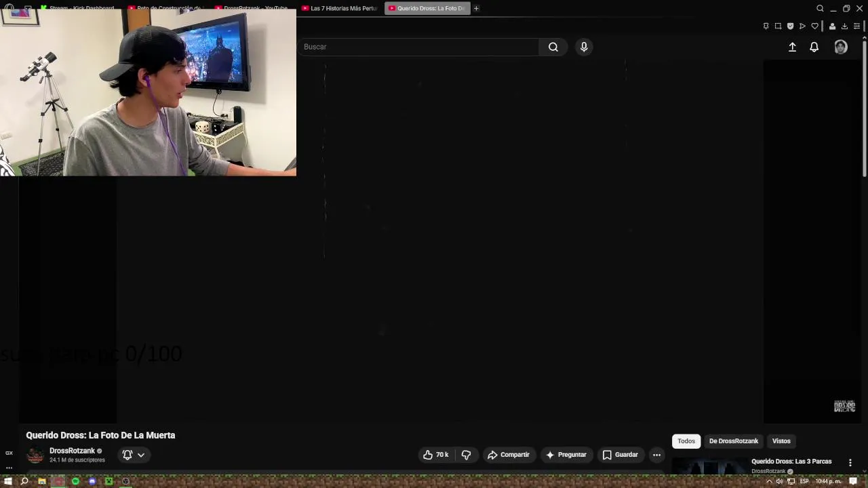Open network status tray icon
868x488 pixels.
tap(791, 481)
